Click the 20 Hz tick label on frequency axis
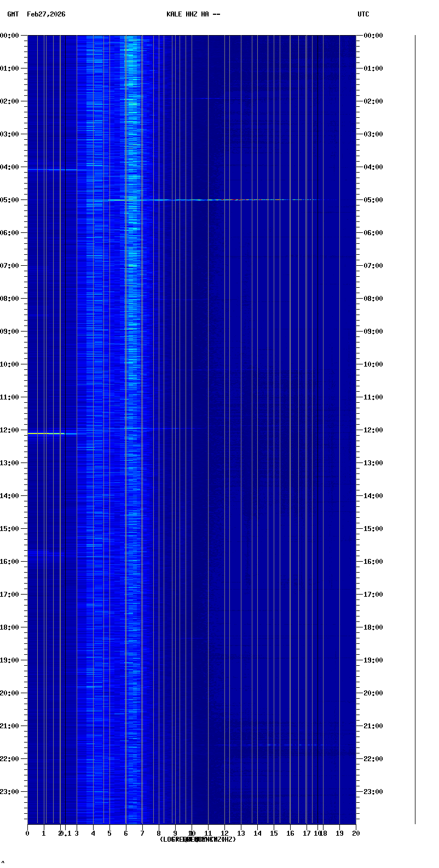This screenshot has height=868, width=439. coord(356,833)
